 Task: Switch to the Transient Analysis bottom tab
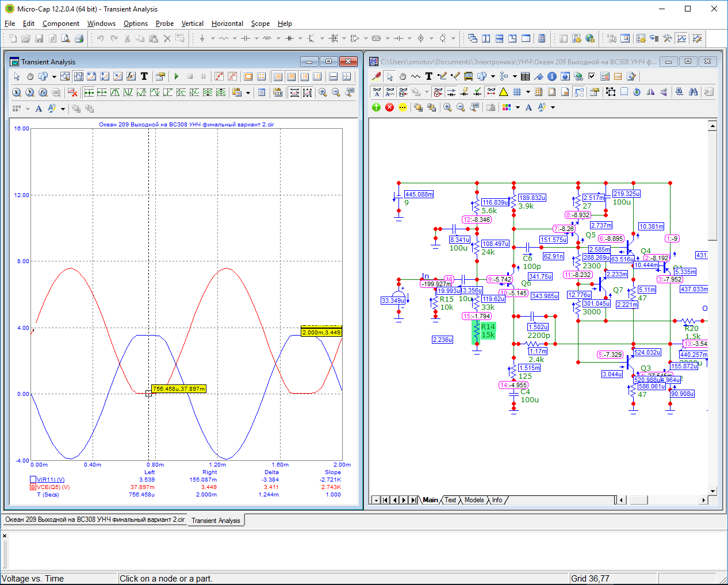pos(216,521)
